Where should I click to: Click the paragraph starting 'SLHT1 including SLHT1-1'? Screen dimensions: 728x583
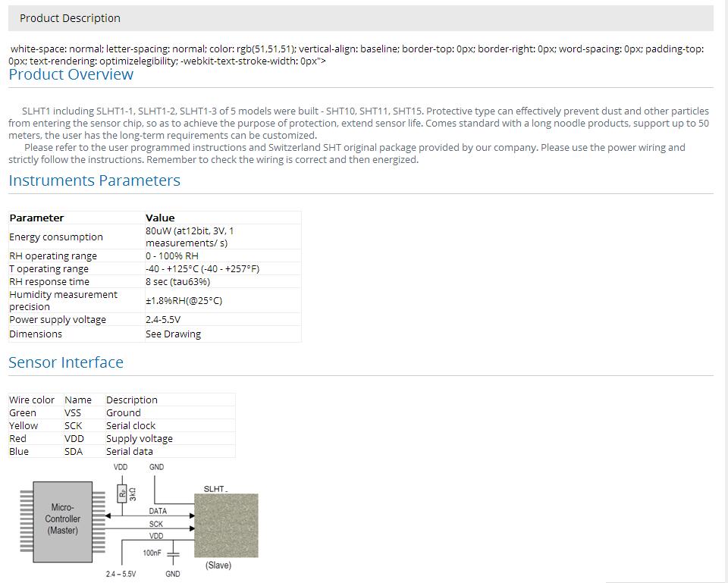pos(359,123)
